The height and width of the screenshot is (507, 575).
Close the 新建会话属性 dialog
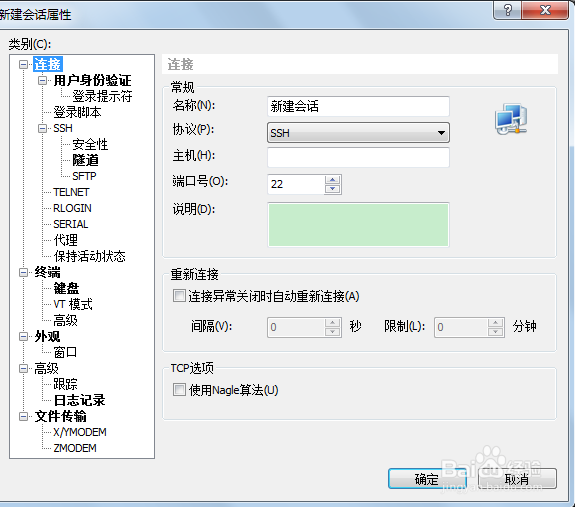coord(545,10)
